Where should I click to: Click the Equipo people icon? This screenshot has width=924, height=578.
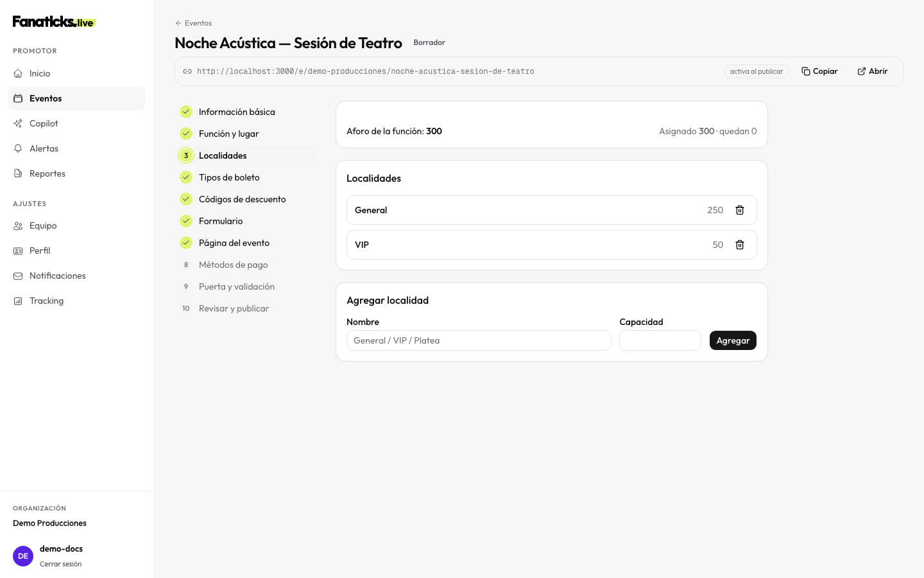pyautogui.click(x=18, y=225)
